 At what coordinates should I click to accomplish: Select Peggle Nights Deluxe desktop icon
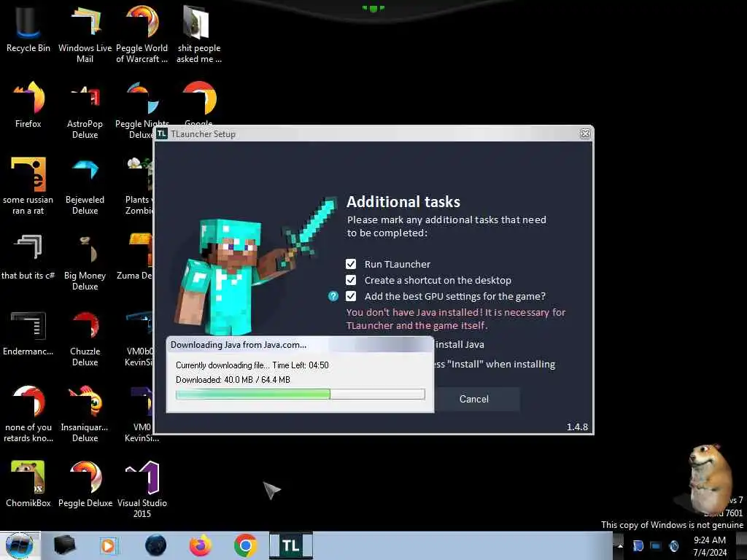coord(138,109)
